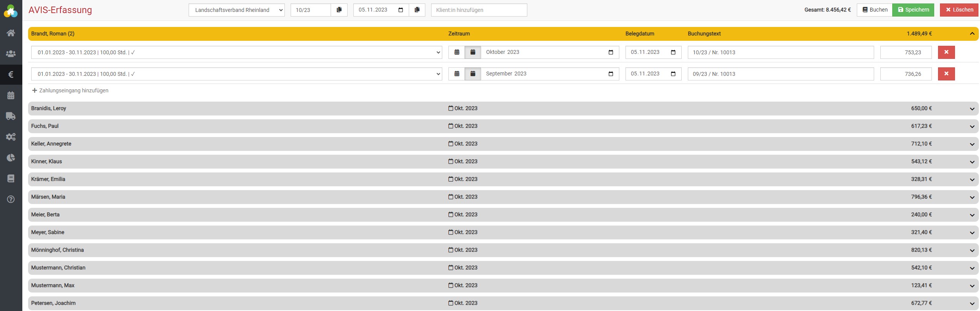Click the green Speichern button
This screenshot has height=311, width=980.
(913, 10)
